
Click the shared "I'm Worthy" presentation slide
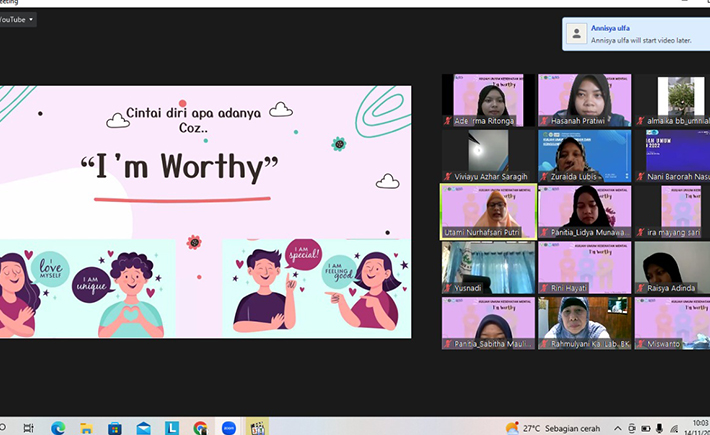[205, 212]
